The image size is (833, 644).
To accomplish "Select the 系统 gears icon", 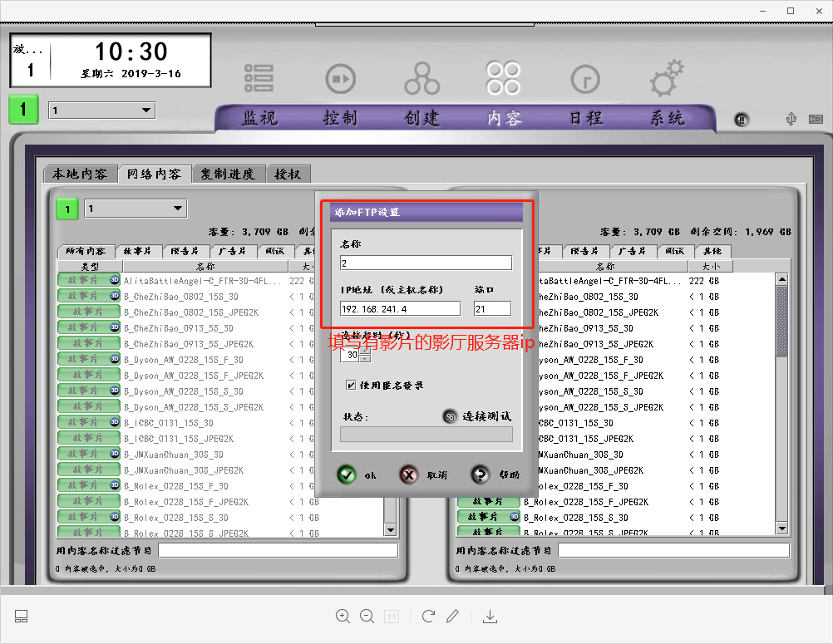I will (x=667, y=78).
